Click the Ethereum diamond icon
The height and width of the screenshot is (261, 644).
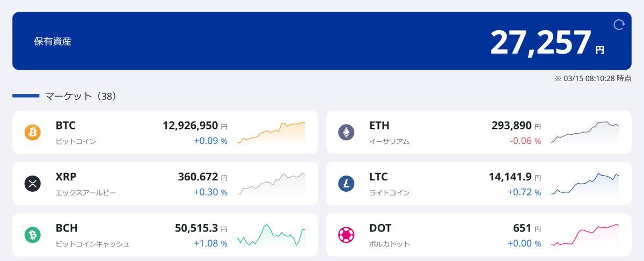coord(346,132)
